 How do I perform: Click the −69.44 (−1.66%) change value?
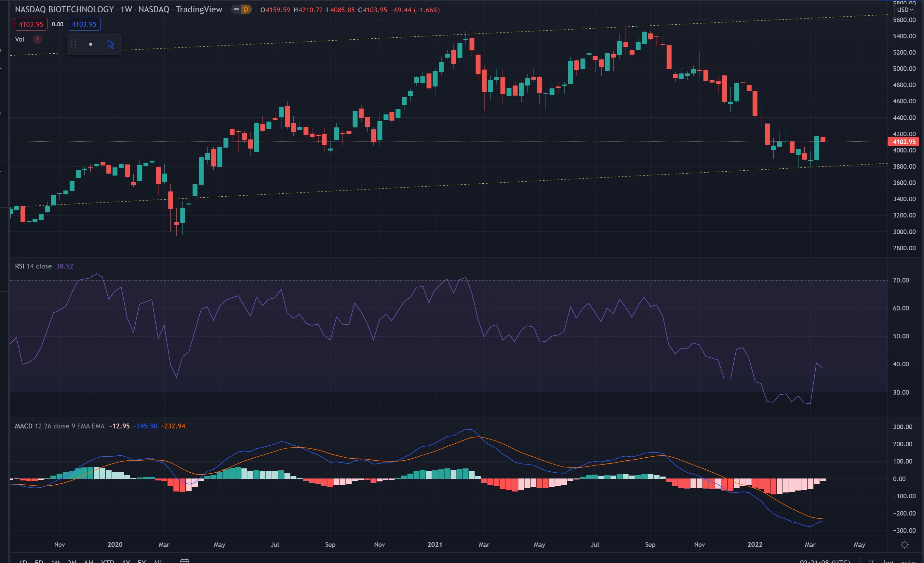coord(415,10)
